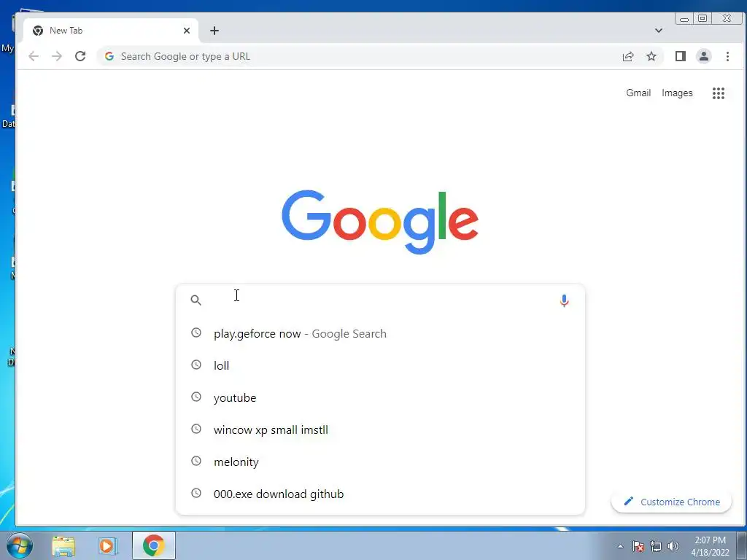
Task: Open the Chrome three-dot menu
Action: [x=727, y=56]
